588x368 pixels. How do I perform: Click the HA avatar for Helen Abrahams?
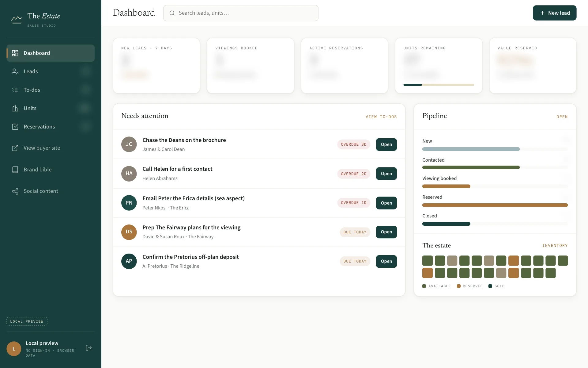(x=129, y=174)
